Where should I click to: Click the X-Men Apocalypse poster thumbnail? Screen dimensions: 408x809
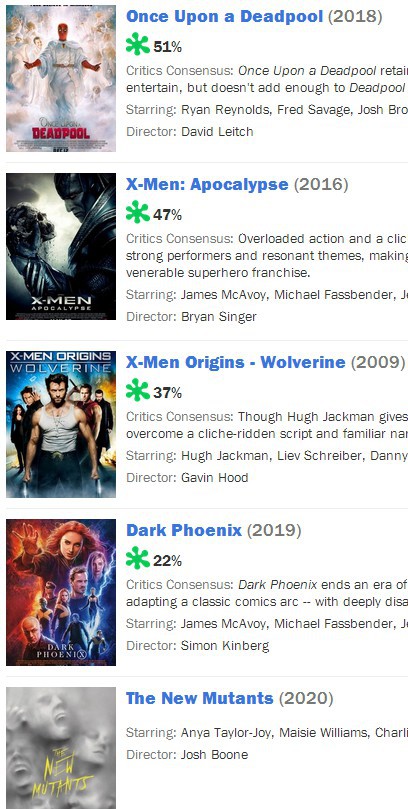(x=61, y=247)
